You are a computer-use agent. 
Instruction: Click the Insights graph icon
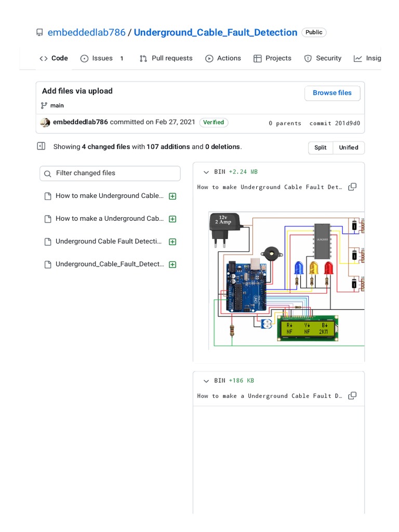coord(357,58)
